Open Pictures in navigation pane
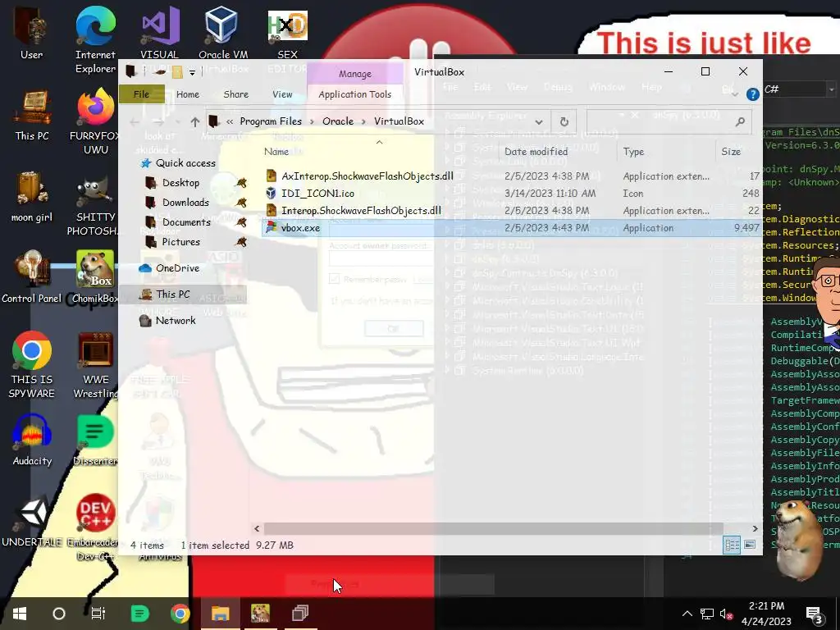This screenshot has height=630, width=840. (x=180, y=242)
